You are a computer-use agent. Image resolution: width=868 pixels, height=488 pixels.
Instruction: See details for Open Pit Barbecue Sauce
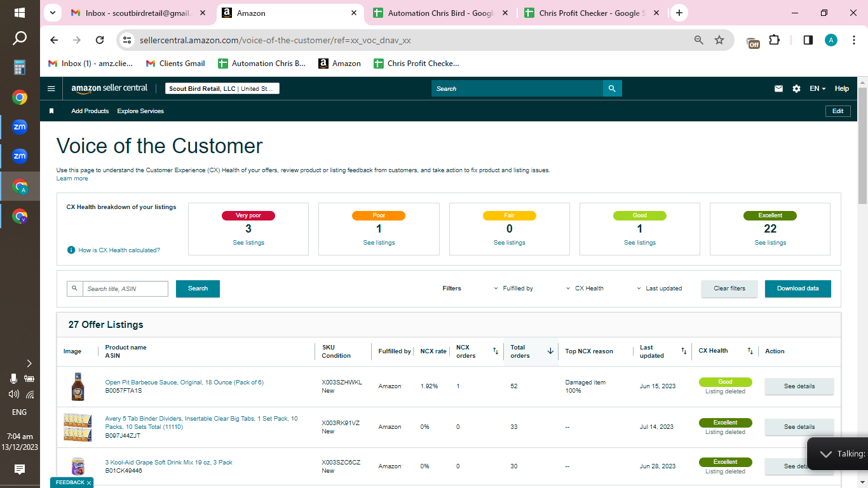pos(799,386)
